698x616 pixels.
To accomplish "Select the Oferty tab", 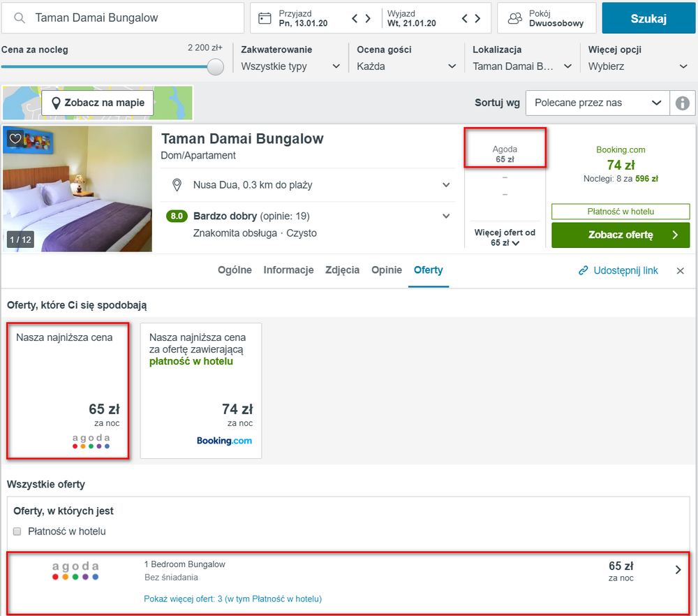I will [x=429, y=270].
